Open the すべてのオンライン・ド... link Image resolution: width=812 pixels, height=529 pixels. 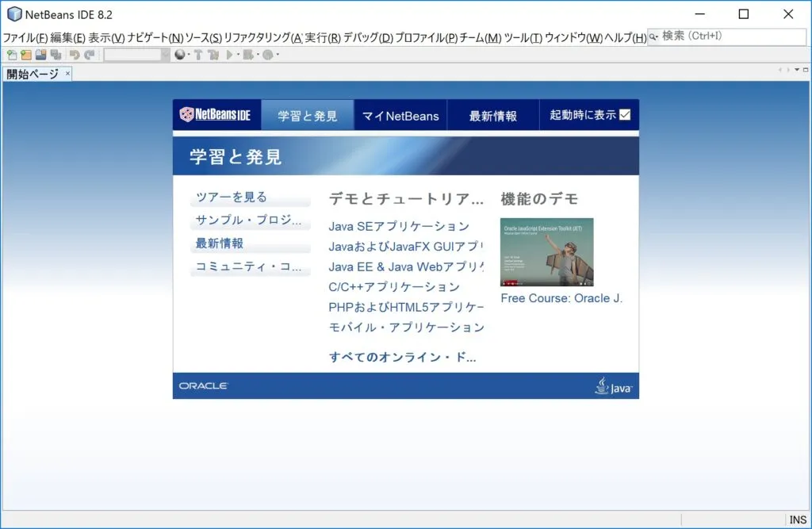click(402, 357)
